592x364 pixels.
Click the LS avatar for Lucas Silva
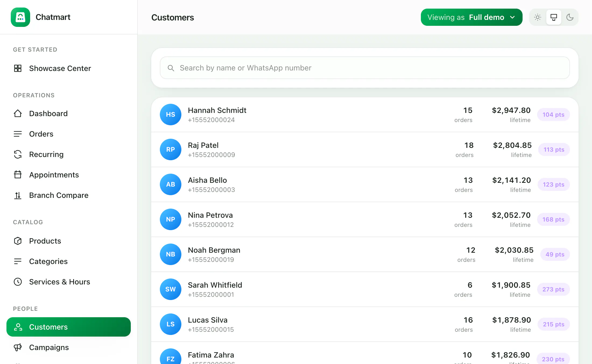point(171,324)
